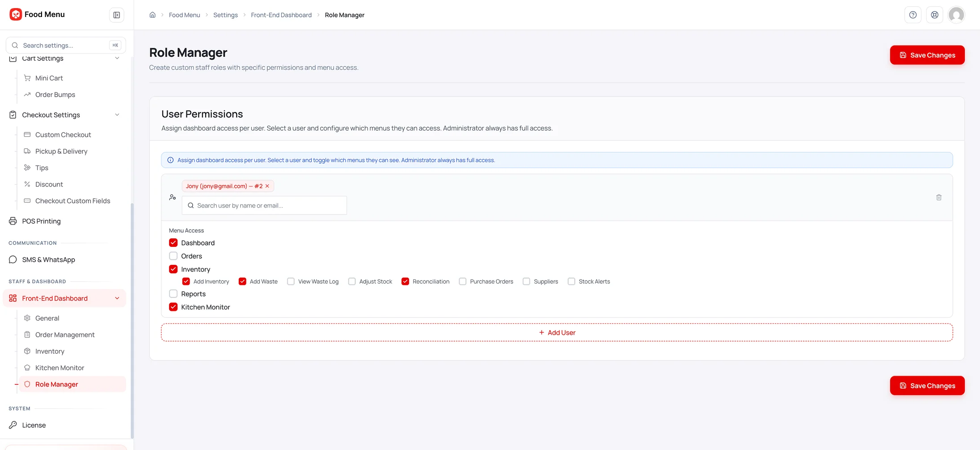Image resolution: width=980 pixels, height=450 pixels.
Task: Collapse the Front-End Dashboard chevron
Action: pos(117,298)
